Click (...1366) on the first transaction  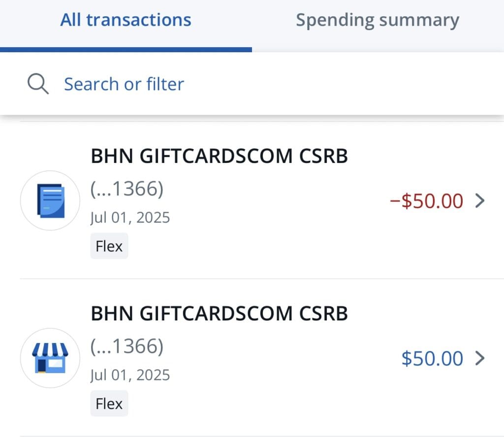(x=126, y=189)
